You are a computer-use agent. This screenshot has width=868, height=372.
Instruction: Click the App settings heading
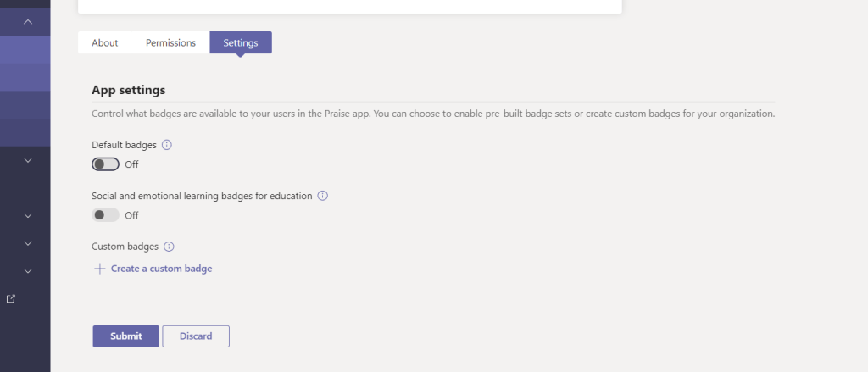click(128, 89)
